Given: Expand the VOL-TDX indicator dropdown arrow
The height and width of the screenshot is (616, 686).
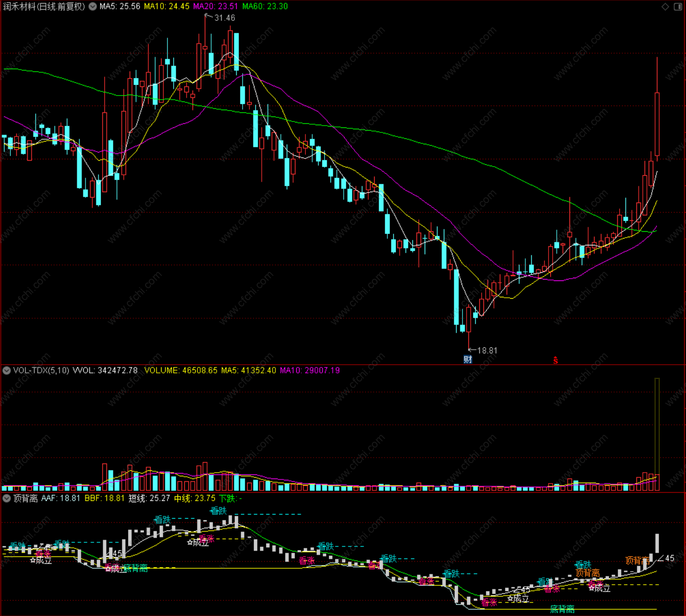Looking at the screenshot, I should coord(7,371).
